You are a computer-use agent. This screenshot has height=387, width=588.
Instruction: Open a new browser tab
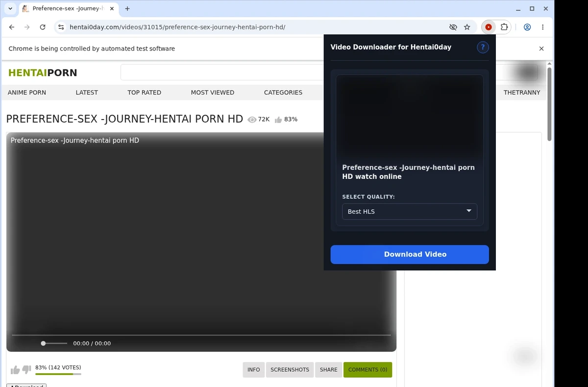[127, 9]
